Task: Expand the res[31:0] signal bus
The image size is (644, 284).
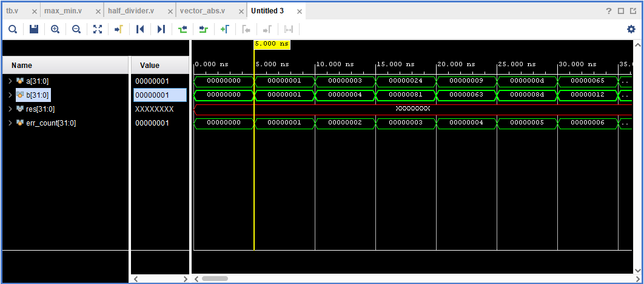Action: [x=10, y=109]
